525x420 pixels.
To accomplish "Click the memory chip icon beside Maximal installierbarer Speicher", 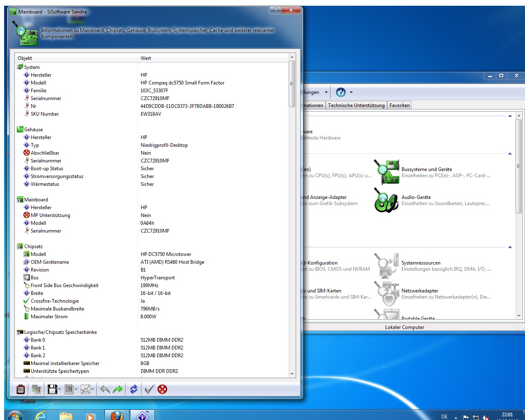I will 27,363.
